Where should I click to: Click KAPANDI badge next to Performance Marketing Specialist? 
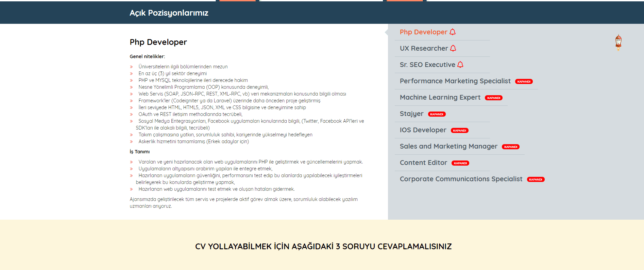pyautogui.click(x=524, y=82)
